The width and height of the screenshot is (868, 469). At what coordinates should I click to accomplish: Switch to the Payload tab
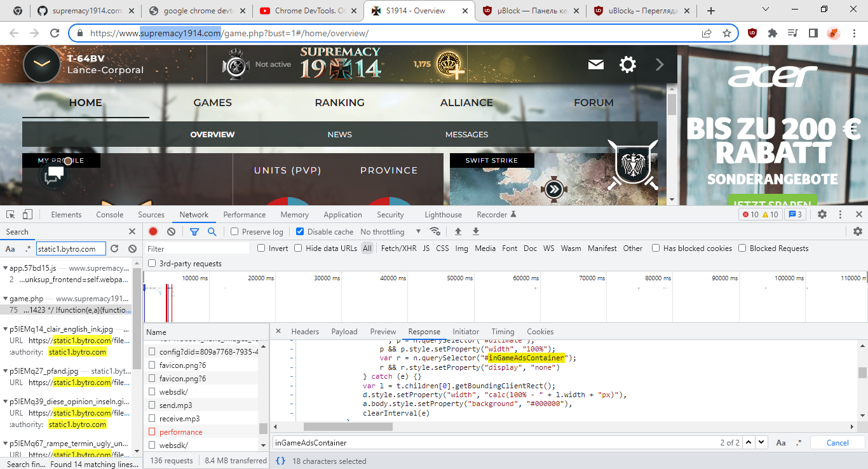(344, 331)
